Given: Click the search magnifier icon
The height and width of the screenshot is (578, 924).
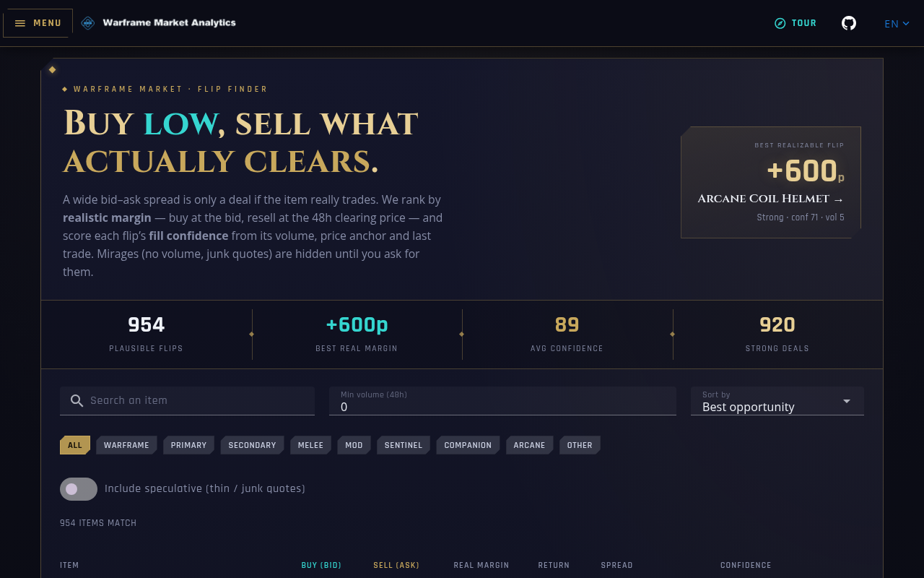Looking at the screenshot, I should coord(77,401).
